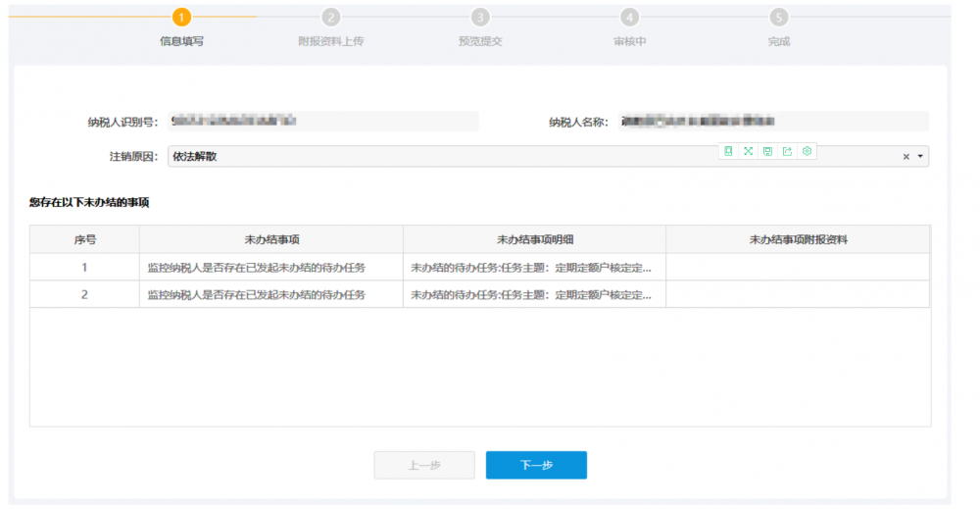The width and height of the screenshot is (980, 509).
Task: Open the green settings gear icon
Action: (x=807, y=151)
